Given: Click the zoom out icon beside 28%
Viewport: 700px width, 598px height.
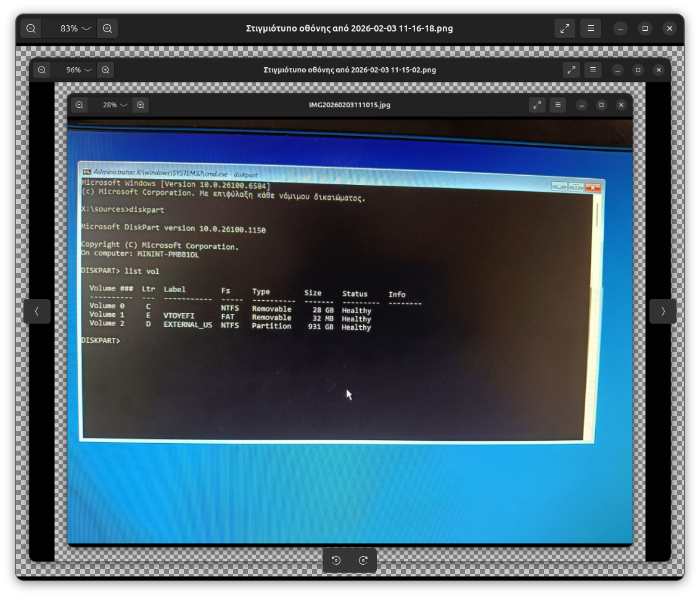Looking at the screenshot, I should point(80,105).
